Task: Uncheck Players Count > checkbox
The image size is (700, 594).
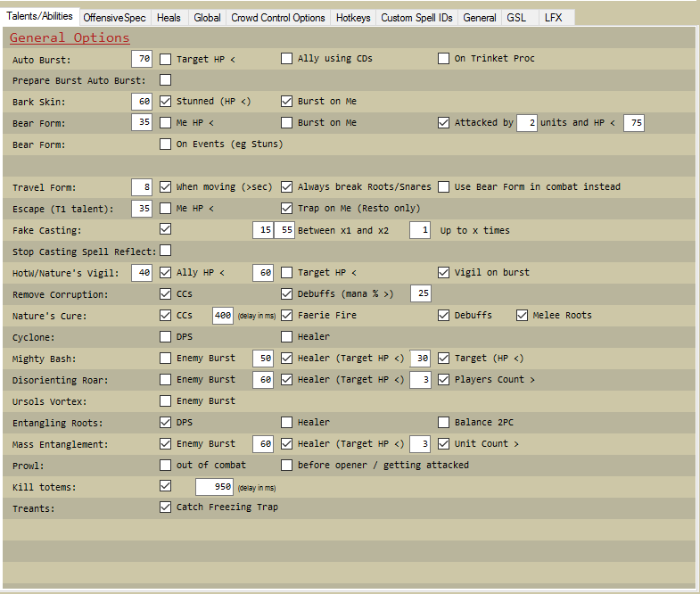Action: pyautogui.click(x=443, y=379)
